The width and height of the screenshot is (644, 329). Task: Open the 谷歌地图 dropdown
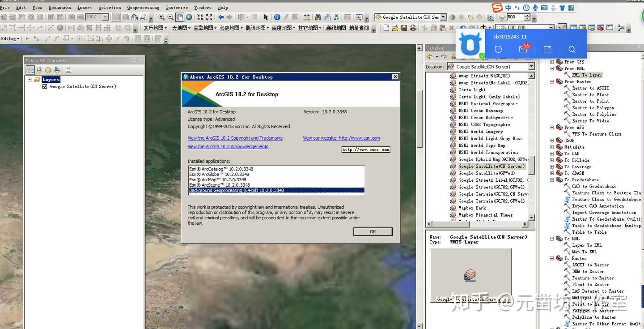pos(205,28)
